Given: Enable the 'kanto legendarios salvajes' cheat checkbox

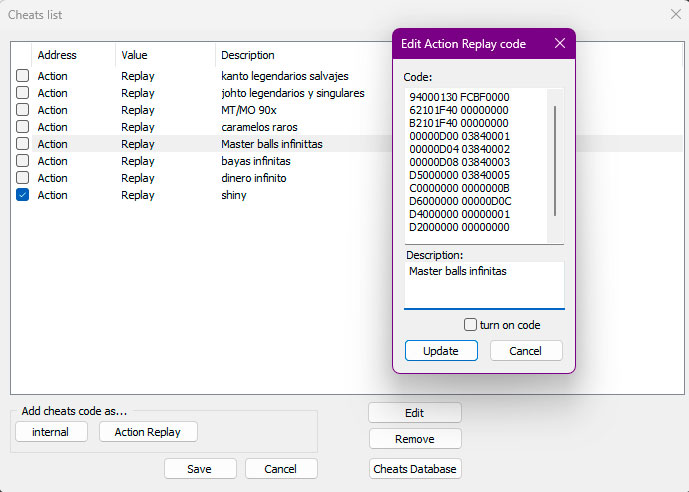Looking at the screenshot, I should (22, 76).
